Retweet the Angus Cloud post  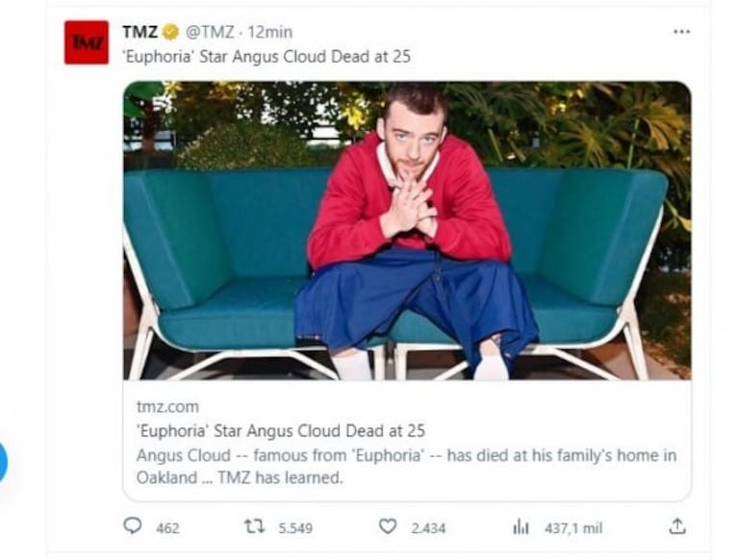point(254,526)
